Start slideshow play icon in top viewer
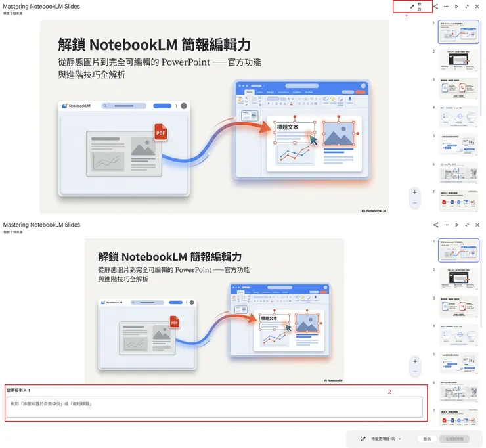Screen dimensions: 486x448 point(456,7)
